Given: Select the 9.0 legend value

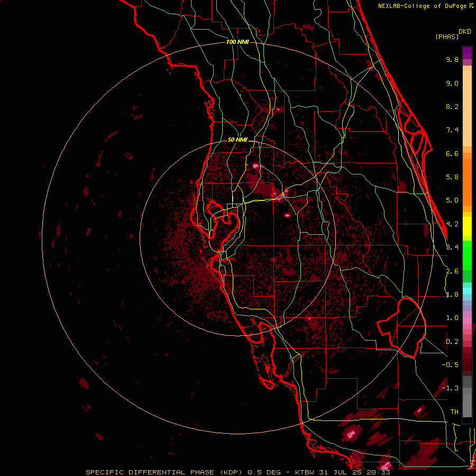Looking at the screenshot, I should (452, 83).
